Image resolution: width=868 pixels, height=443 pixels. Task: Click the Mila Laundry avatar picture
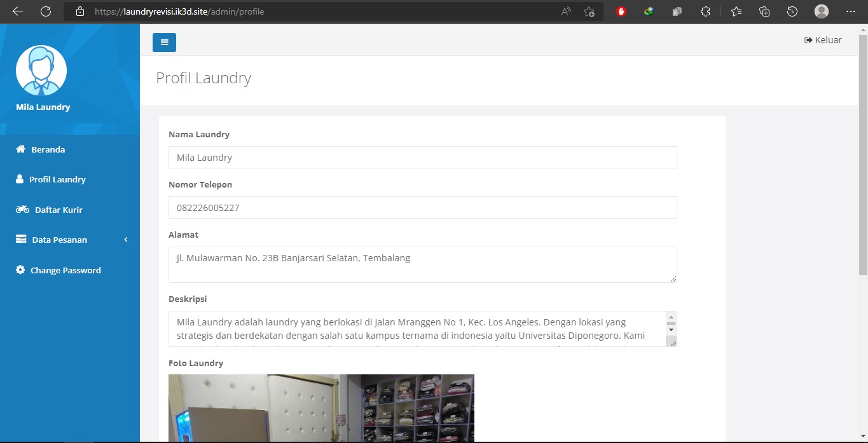[x=41, y=71]
